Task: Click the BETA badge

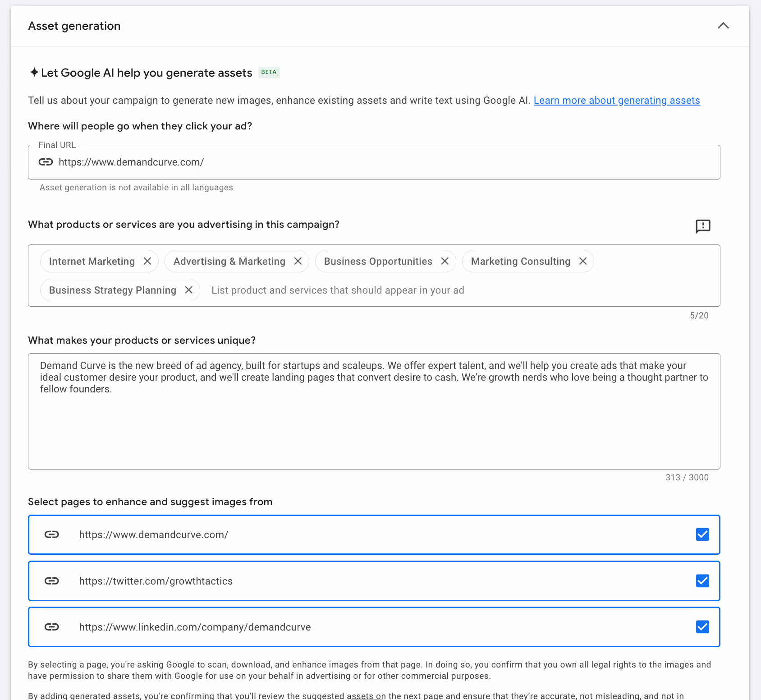Action: [269, 72]
